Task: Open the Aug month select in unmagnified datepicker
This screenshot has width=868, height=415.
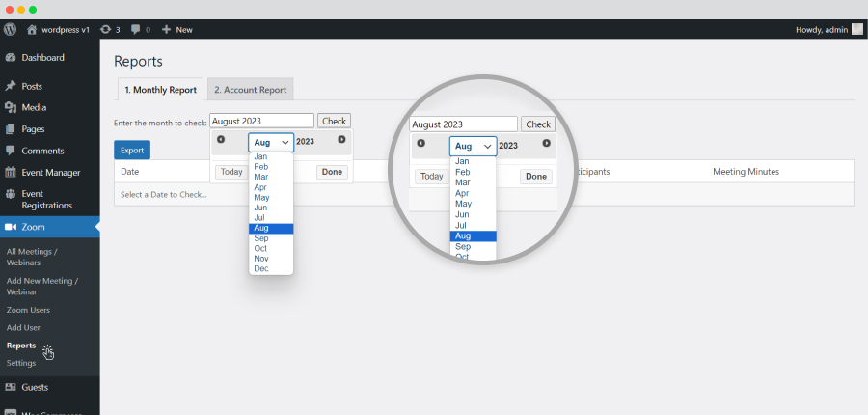Action: [x=271, y=143]
